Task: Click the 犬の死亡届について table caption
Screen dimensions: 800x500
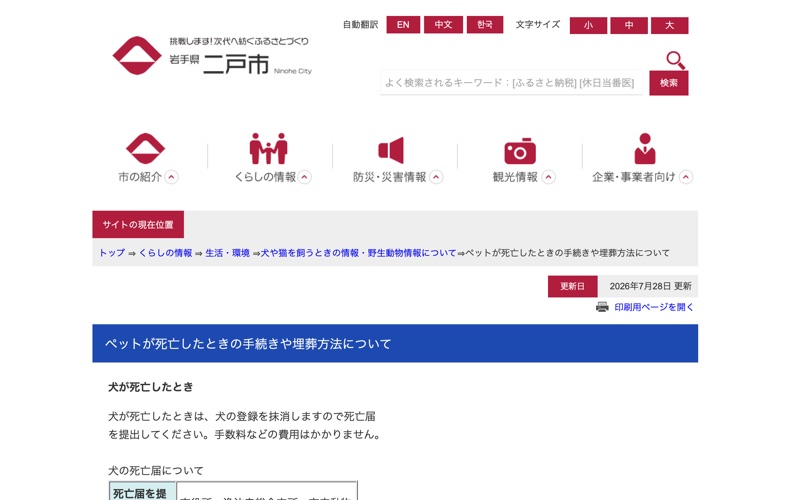Action: [156, 470]
